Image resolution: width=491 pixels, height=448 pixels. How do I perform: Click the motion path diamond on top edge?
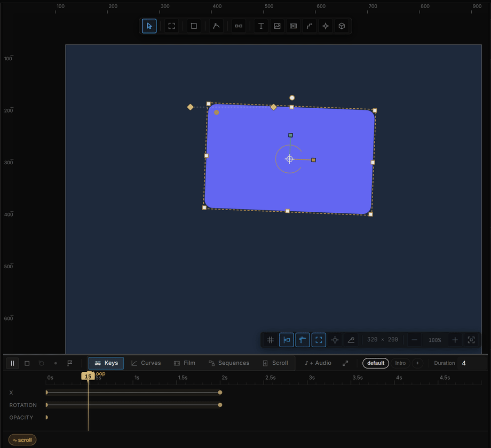tap(273, 107)
